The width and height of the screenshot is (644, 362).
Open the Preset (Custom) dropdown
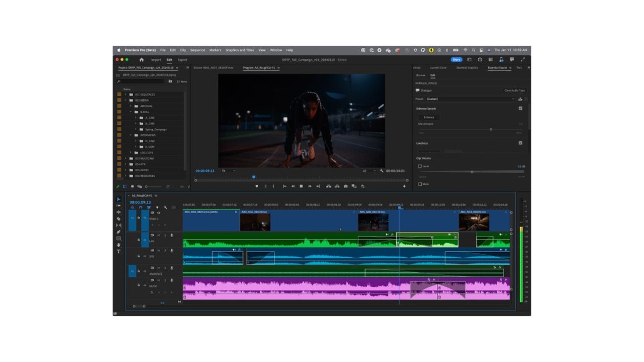pyautogui.click(x=471, y=99)
